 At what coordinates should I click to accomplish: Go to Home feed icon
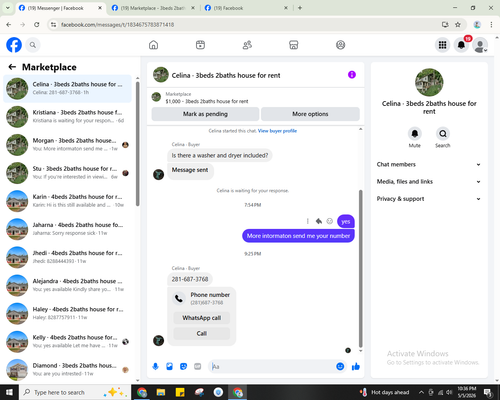click(153, 45)
